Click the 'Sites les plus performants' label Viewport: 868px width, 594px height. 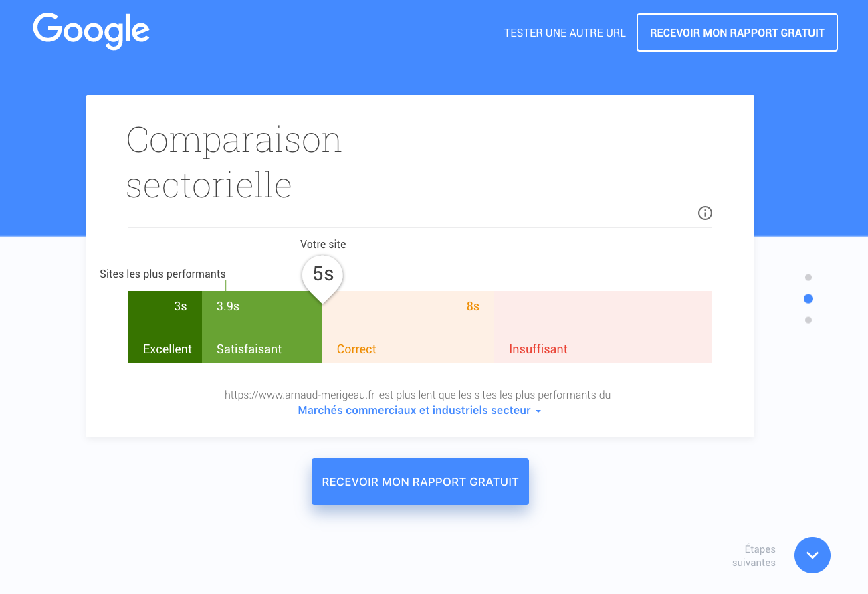tap(162, 274)
